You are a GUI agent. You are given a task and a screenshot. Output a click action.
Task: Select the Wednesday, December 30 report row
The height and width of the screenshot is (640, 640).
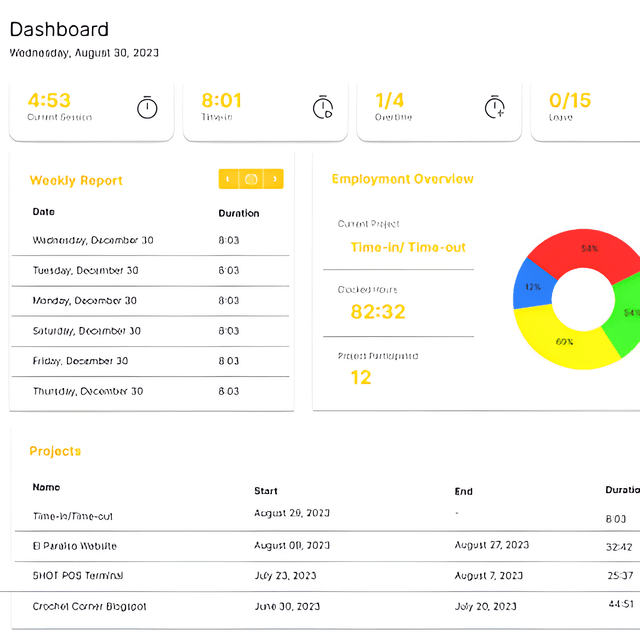(150, 241)
